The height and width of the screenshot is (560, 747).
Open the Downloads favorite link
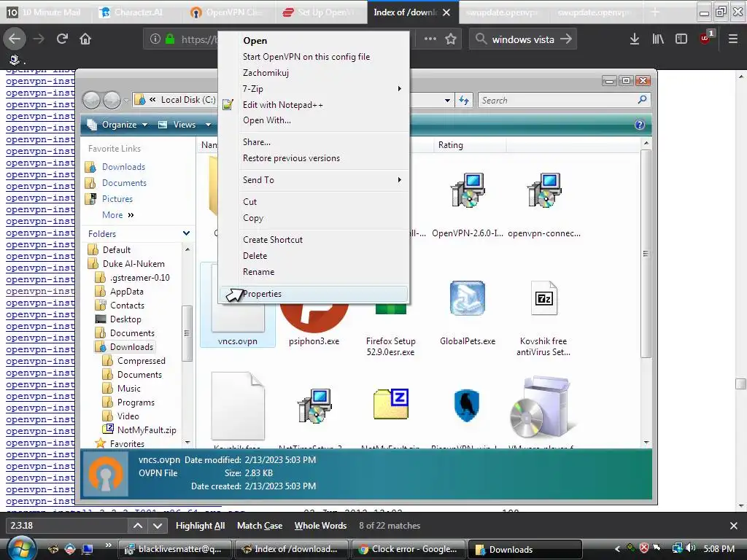coord(123,167)
